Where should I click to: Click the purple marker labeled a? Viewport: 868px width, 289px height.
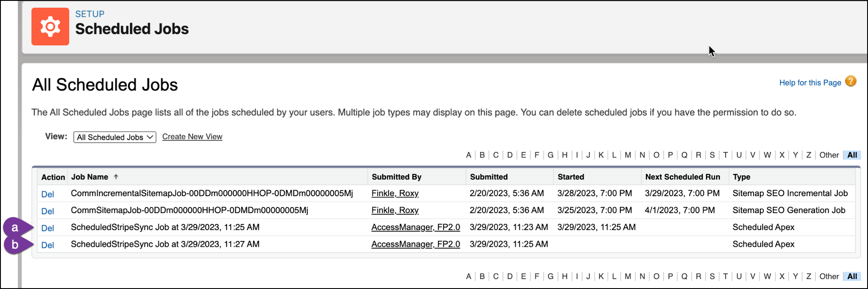tap(16, 227)
